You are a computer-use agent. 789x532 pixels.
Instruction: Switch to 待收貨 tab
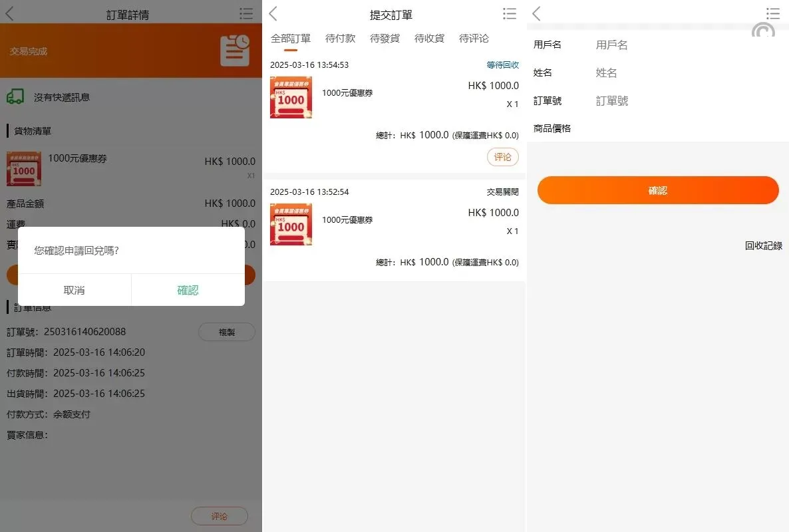(429, 39)
